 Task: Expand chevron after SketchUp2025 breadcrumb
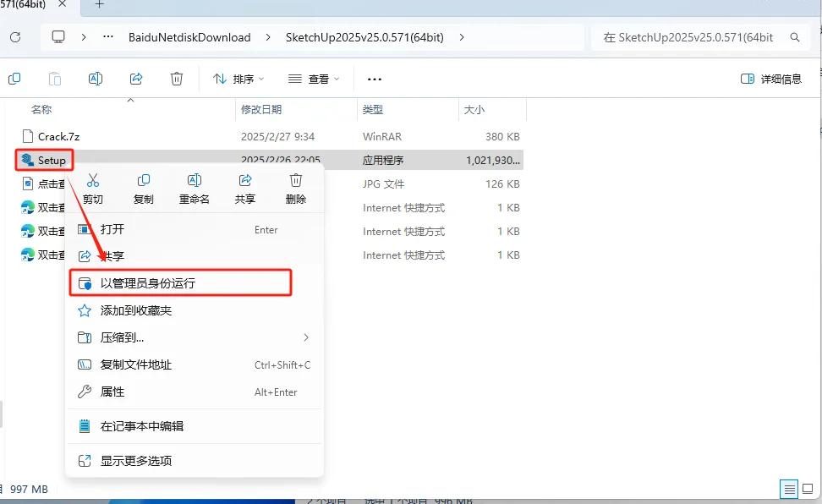(462, 37)
